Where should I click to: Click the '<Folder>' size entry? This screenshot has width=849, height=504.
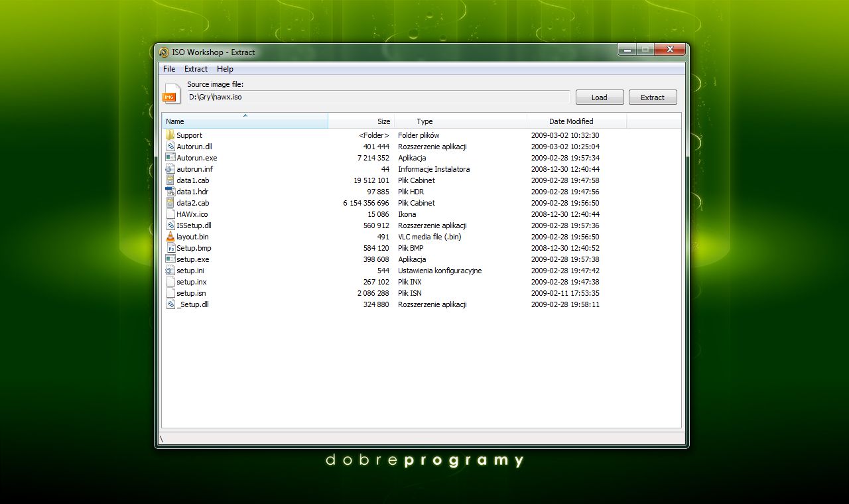click(x=374, y=135)
